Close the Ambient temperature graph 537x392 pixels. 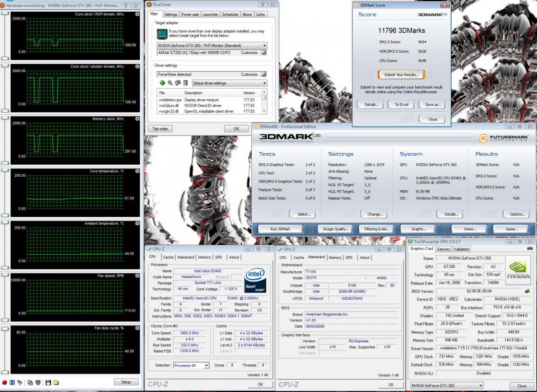click(137, 224)
